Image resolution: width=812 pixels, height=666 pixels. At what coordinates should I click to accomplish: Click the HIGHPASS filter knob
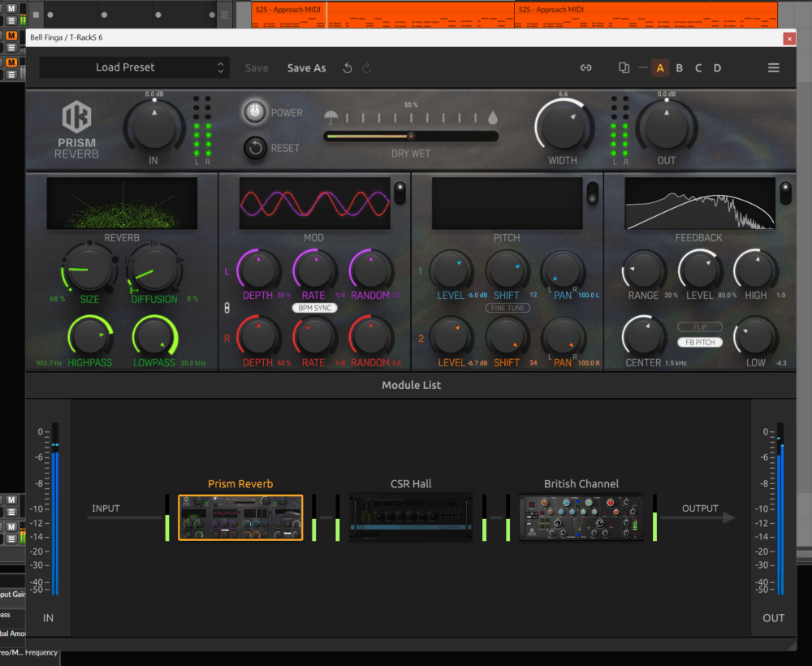tap(90, 336)
